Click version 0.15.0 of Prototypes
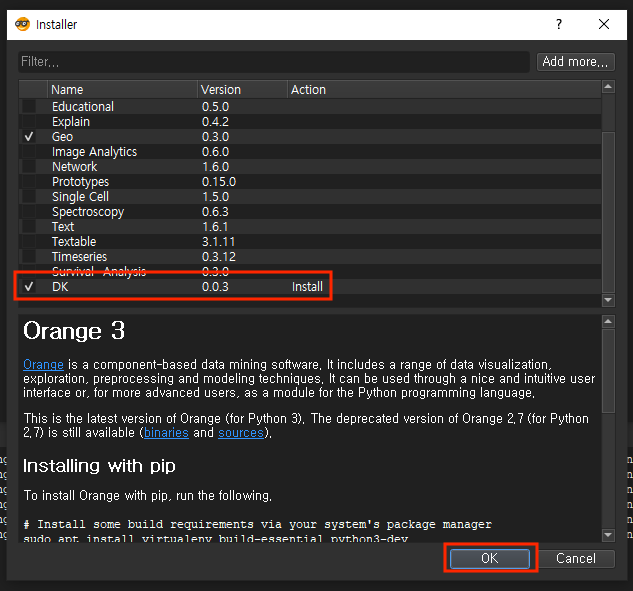This screenshot has height=591, width=633. [219, 182]
